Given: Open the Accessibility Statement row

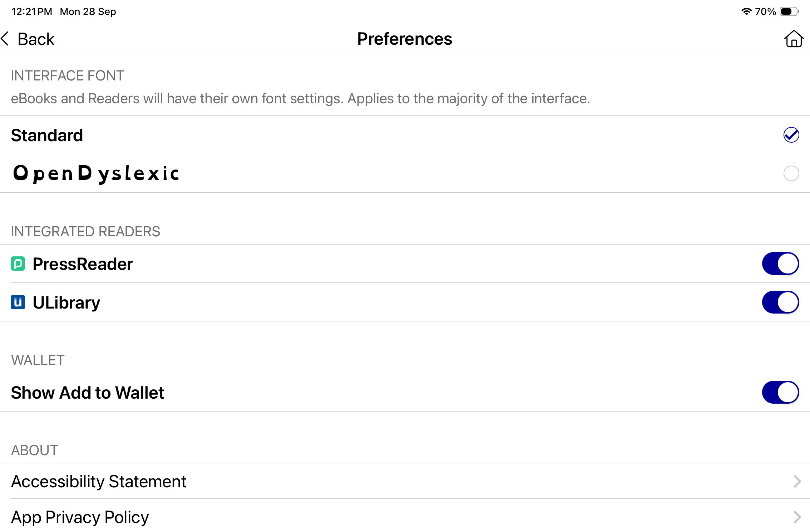Looking at the screenshot, I should [405, 481].
